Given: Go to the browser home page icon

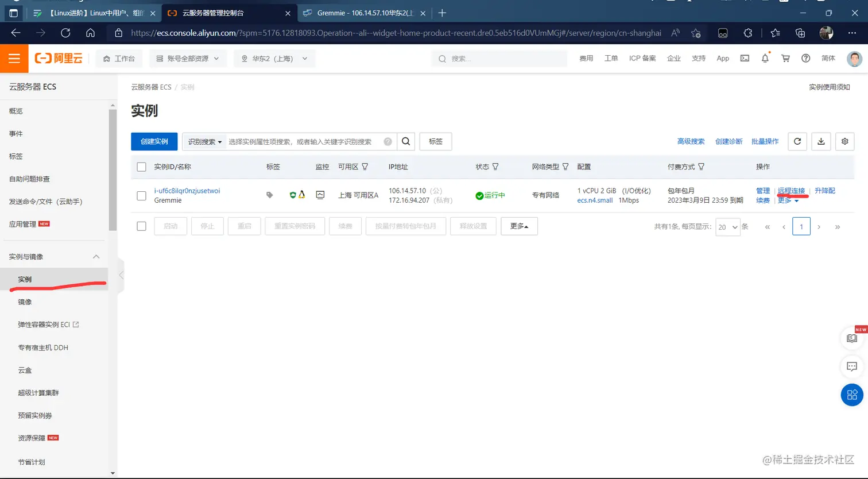Looking at the screenshot, I should 90,33.
